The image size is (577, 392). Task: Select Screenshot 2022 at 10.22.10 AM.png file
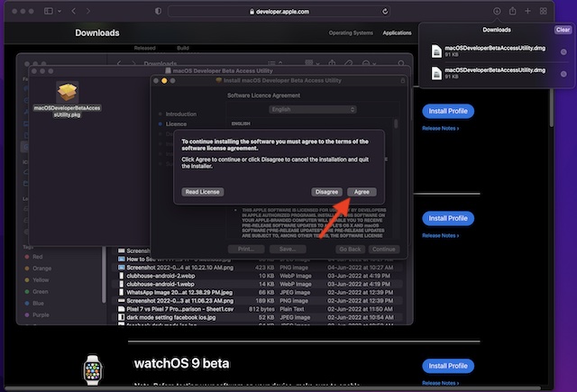pos(256,268)
